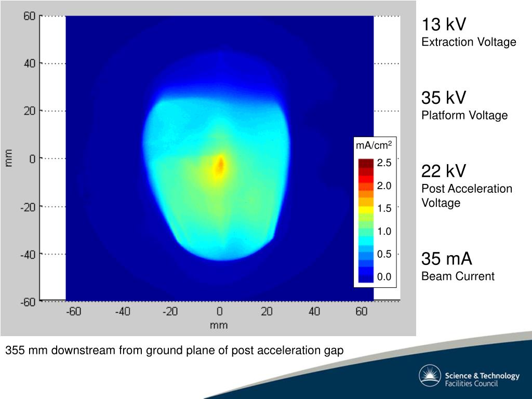Click the y-axis tick label '40'
The width and height of the screenshot is (532, 399).
tap(30, 63)
